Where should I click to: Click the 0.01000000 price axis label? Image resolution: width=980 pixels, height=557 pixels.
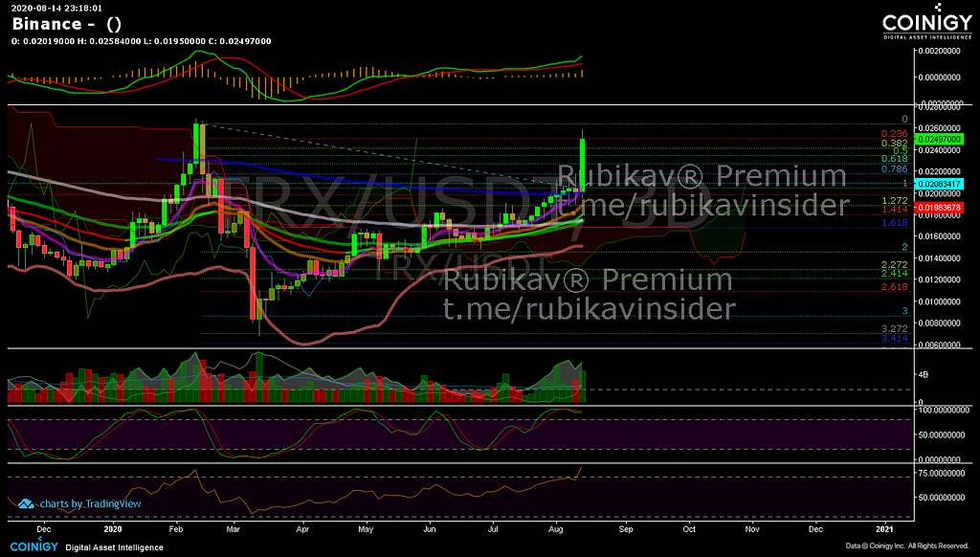940,301
